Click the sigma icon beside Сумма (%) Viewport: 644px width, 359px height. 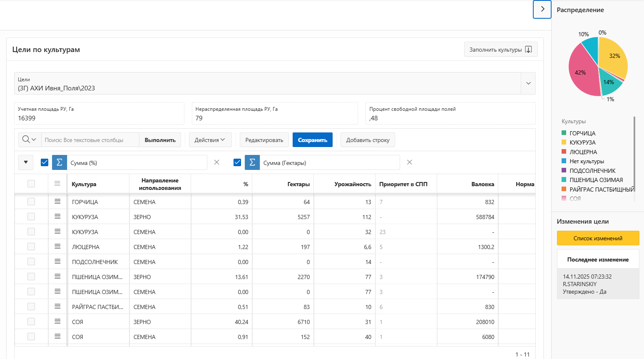(60, 162)
